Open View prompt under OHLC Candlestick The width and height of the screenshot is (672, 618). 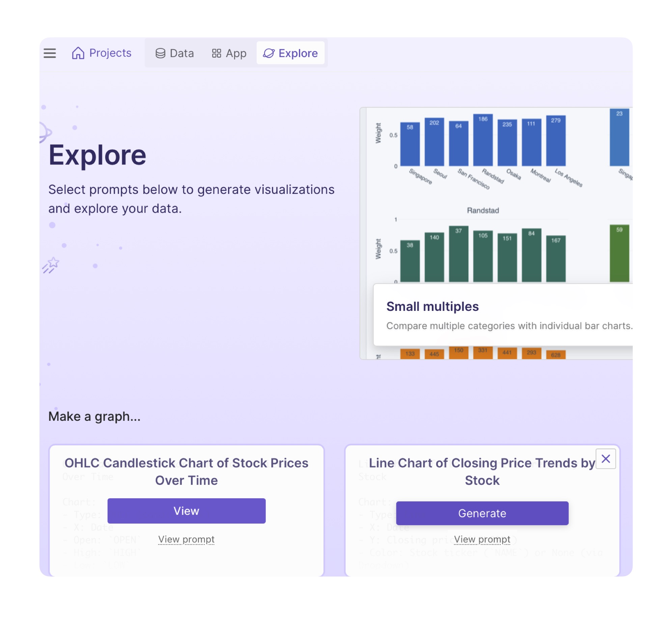pyautogui.click(x=186, y=539)
